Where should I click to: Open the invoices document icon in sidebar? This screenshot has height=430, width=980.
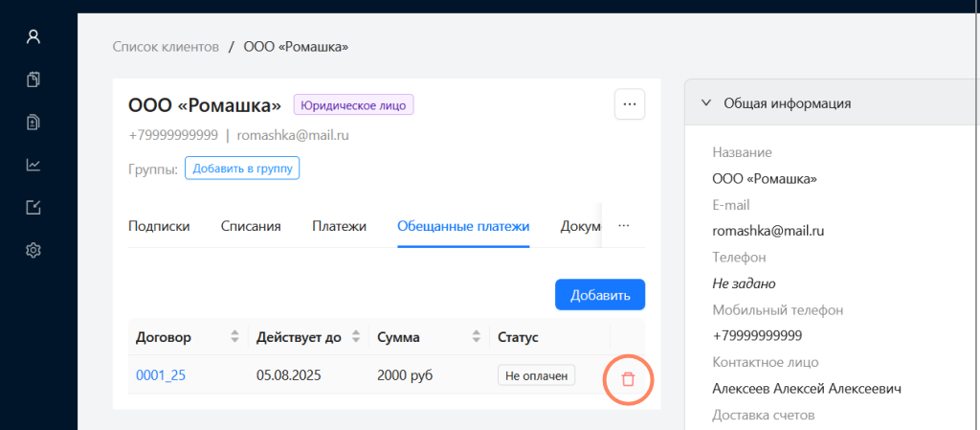point(33,123)
